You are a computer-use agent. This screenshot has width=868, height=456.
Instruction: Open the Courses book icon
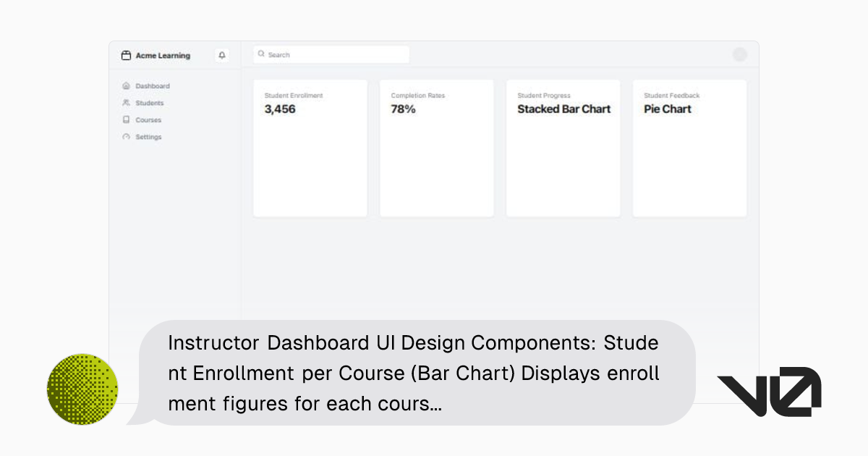127,119
